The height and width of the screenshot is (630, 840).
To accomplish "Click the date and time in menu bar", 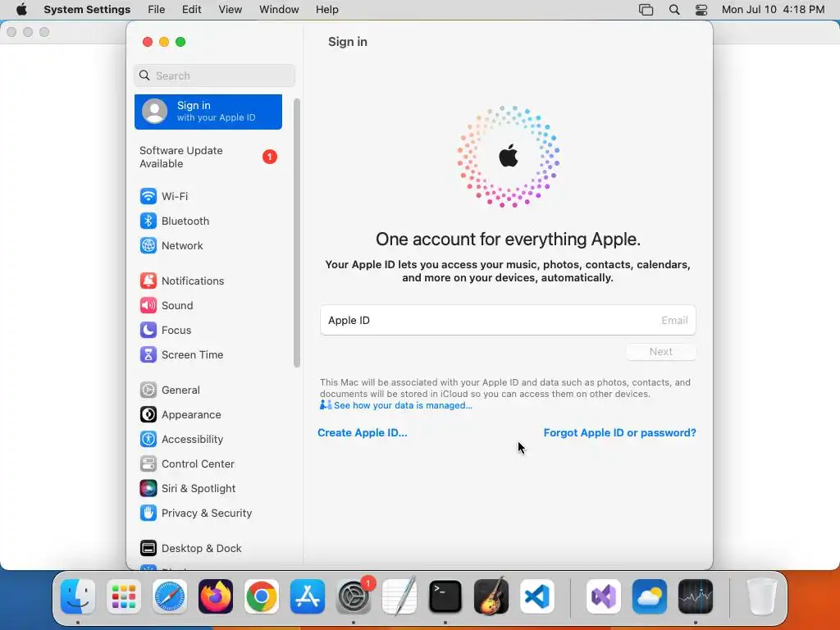I will (x=773, y=10).
